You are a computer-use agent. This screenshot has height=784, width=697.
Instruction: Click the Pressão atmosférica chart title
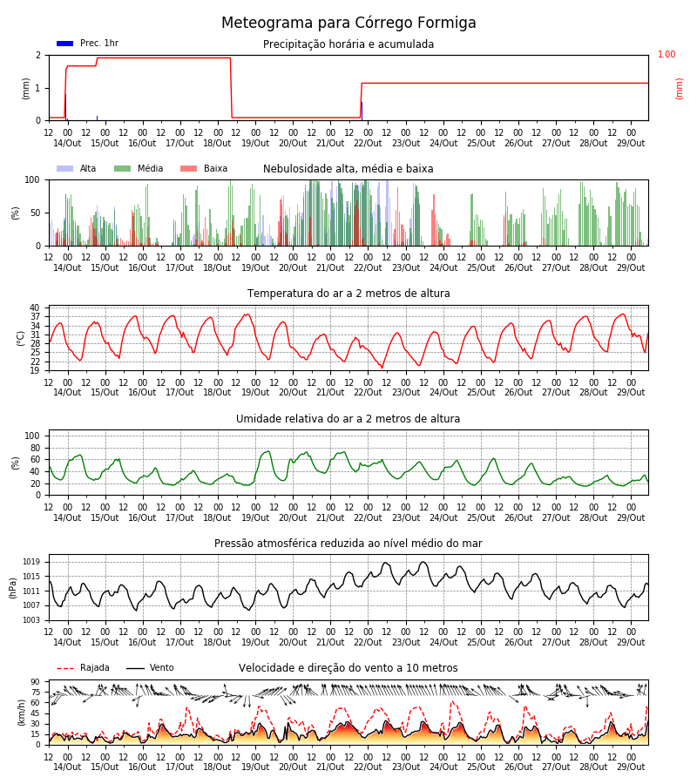pos(348,543)
